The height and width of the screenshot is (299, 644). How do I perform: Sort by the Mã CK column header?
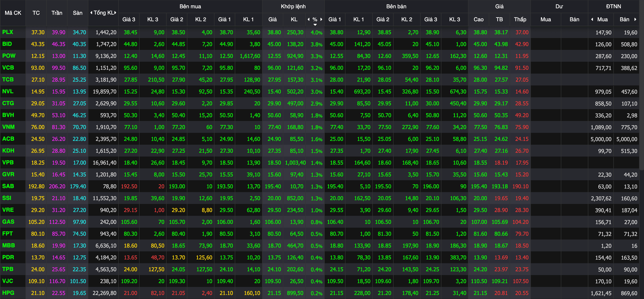[13, 13]
